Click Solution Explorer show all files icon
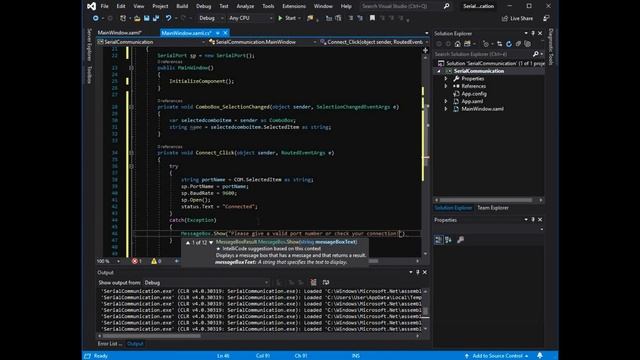The image size is (640, 360). [x=527, y=44]
